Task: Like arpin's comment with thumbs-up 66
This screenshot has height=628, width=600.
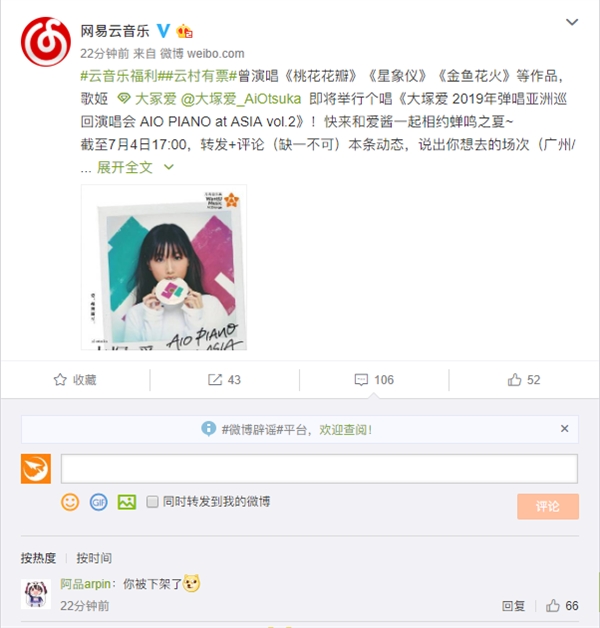Action: (553, 606)
